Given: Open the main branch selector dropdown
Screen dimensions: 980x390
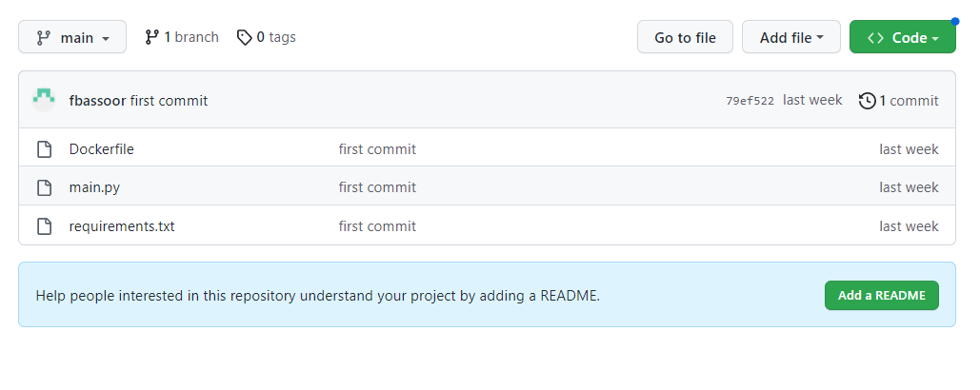Looking at the screenshot, I should 72,38.
